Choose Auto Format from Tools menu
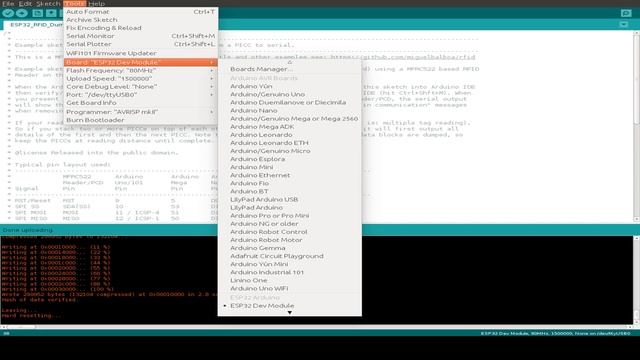This screenshot has height=360, width=640. [x=140, y=12]
